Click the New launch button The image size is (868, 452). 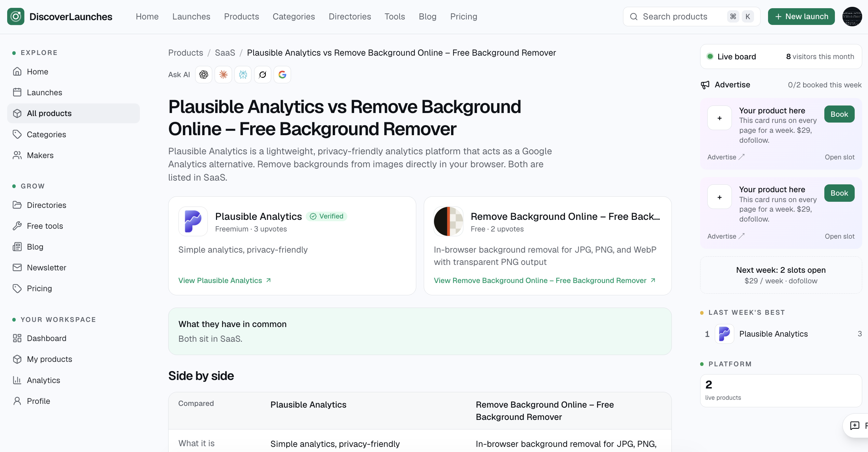click(x=801, y=16)
